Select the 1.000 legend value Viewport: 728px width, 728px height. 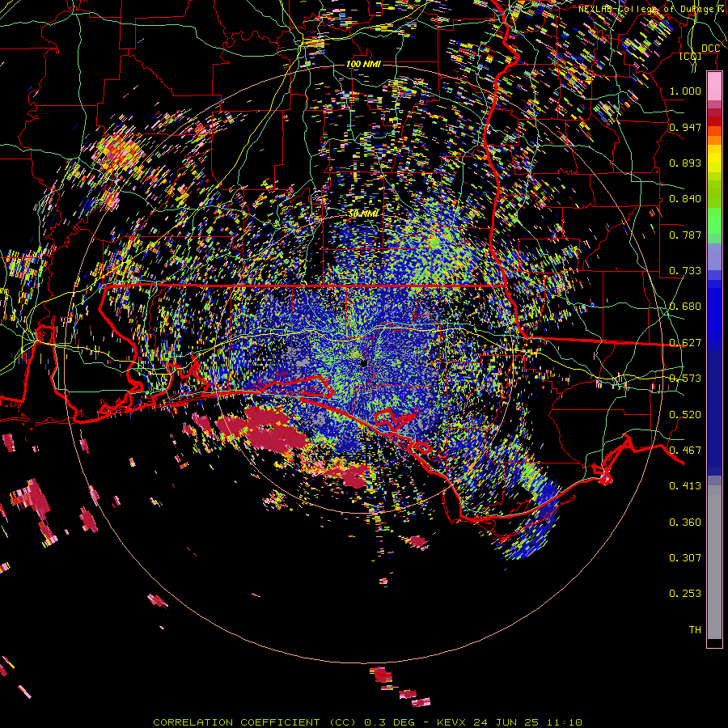[685, 91]
